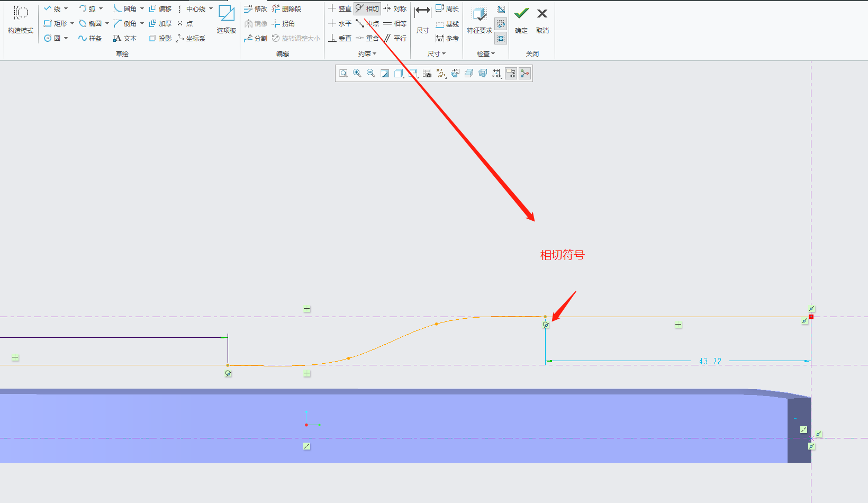Expand the 矩形 tool dropdown arrow
The image size is (868, 503).
(x=73, y=24)
